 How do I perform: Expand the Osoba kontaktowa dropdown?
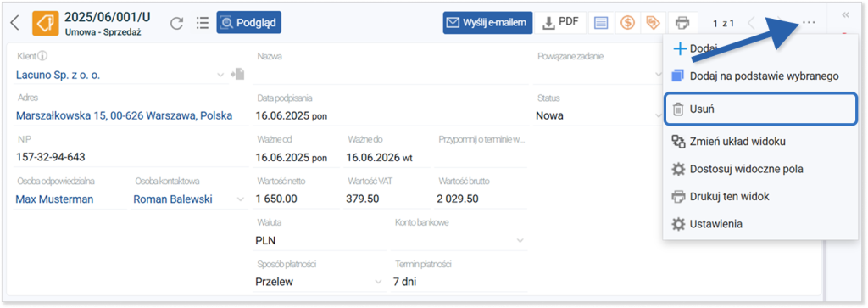coord(241,199)
